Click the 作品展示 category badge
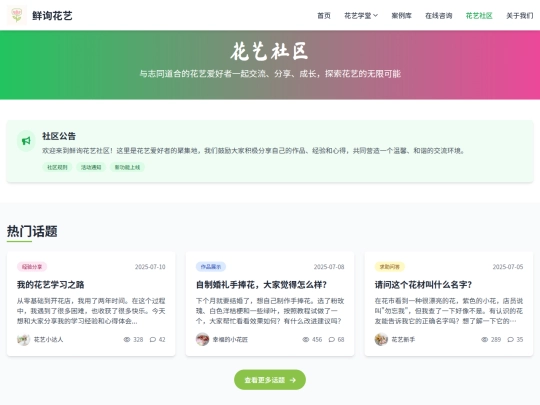This screenshot has height=405, width=540. [x=211, y=267]
